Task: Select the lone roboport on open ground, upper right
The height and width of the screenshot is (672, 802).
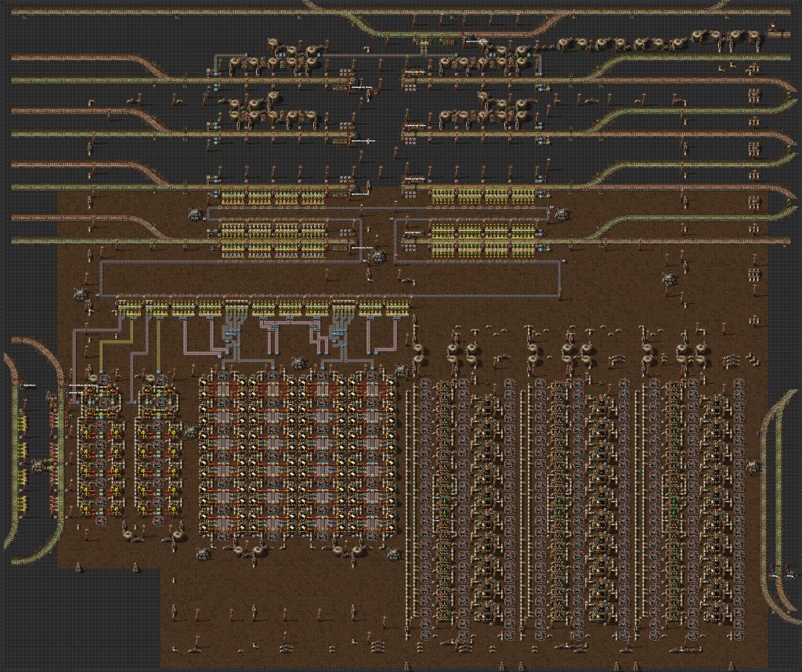Action: tap(670, 280)
